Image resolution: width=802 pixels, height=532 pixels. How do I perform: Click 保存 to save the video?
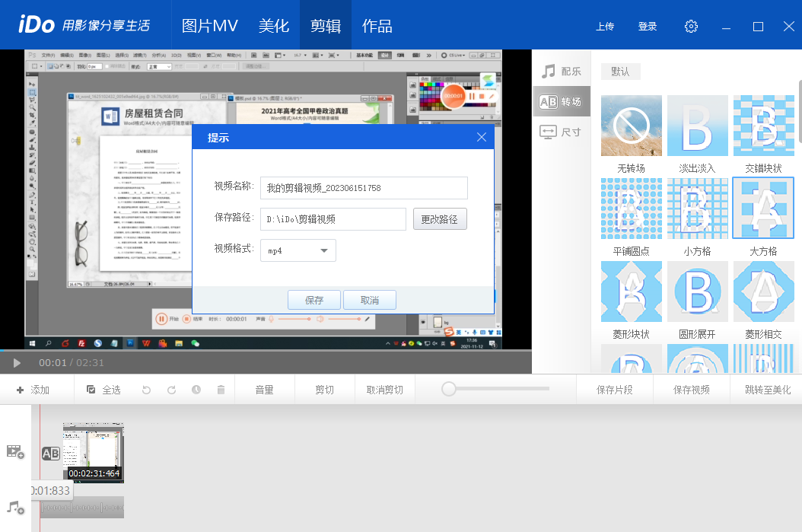(313, 299)
